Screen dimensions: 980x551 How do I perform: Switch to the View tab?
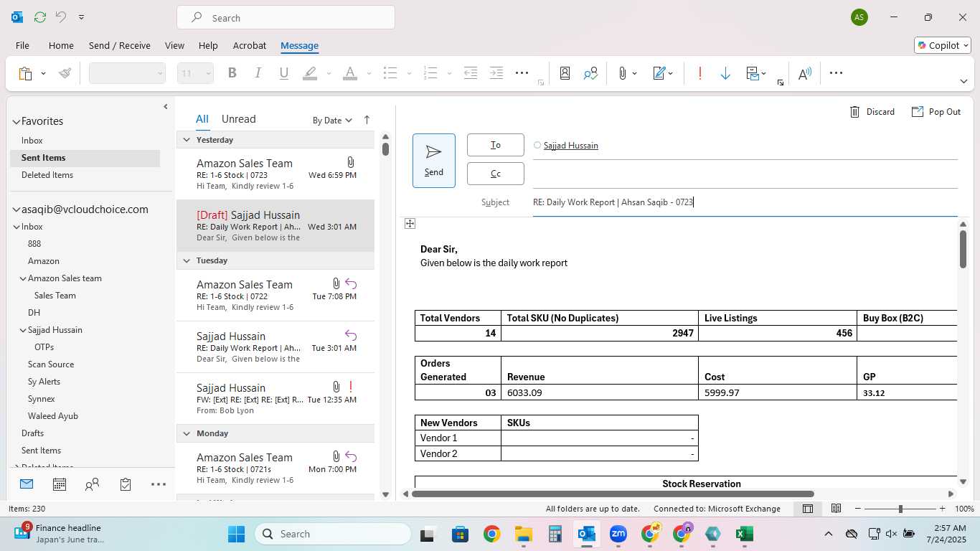coord(174,45)
